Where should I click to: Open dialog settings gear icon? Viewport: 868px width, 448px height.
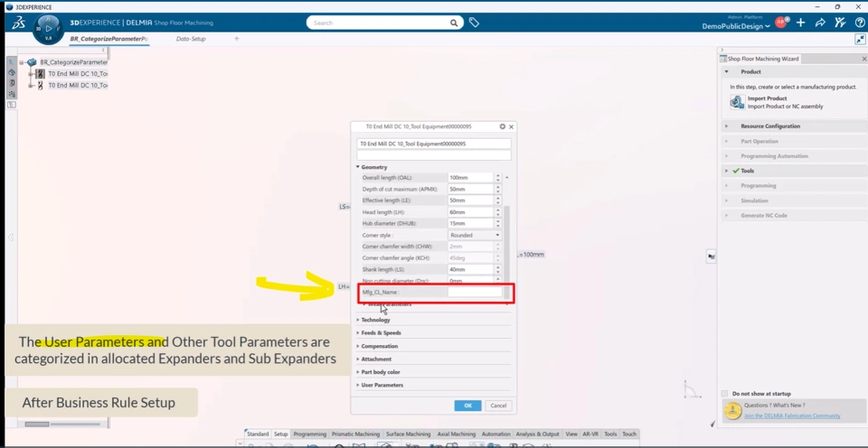(x=502, y=126)
